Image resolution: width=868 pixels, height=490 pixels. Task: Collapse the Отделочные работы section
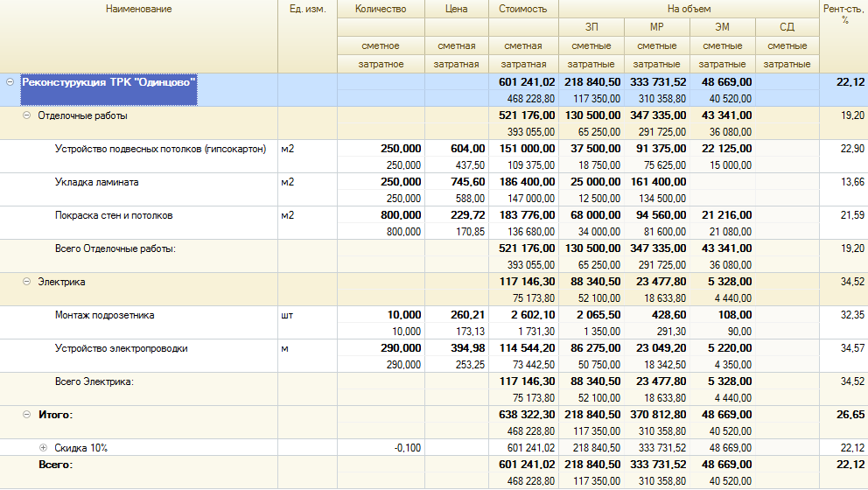click(x=26, y=115)
